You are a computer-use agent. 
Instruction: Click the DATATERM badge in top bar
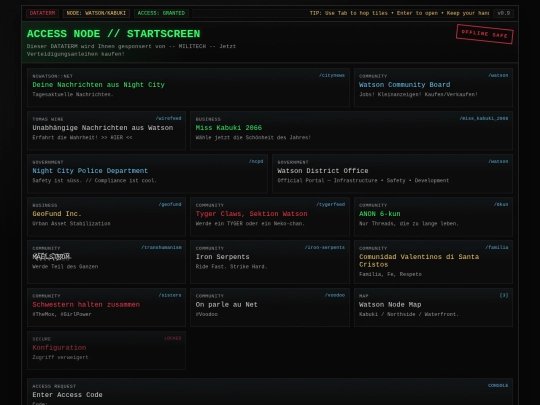[x=42, y=13]
